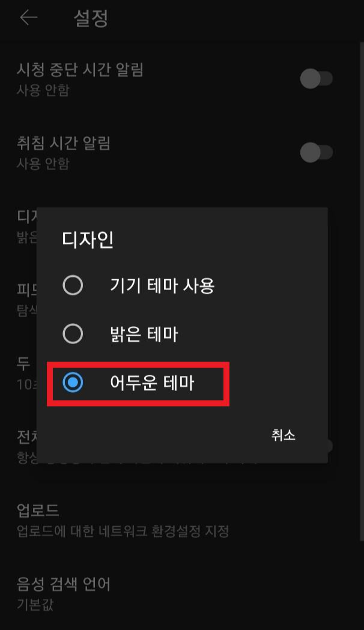Viewport: 364px width, 630px height.
Task: Click 업로드에 대한 네트워크 환경설정 지정 description
Action: click(x=123, y=531)
